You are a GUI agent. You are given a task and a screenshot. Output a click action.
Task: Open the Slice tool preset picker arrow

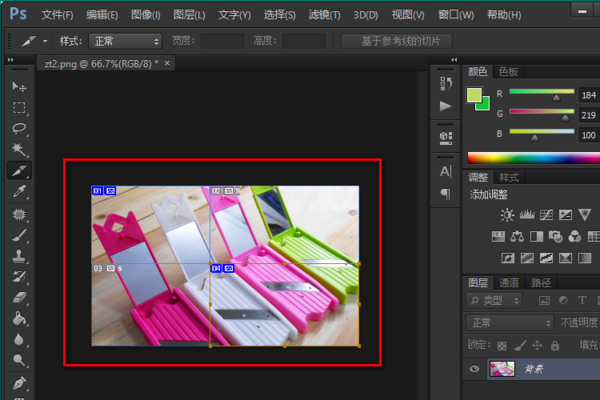pyautogui.click(x=45, y=41)
